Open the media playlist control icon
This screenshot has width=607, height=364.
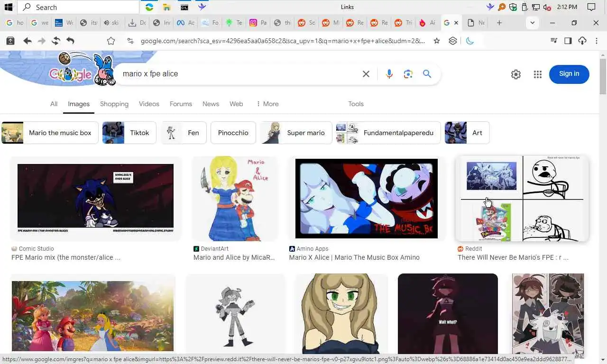coord(553,41)
